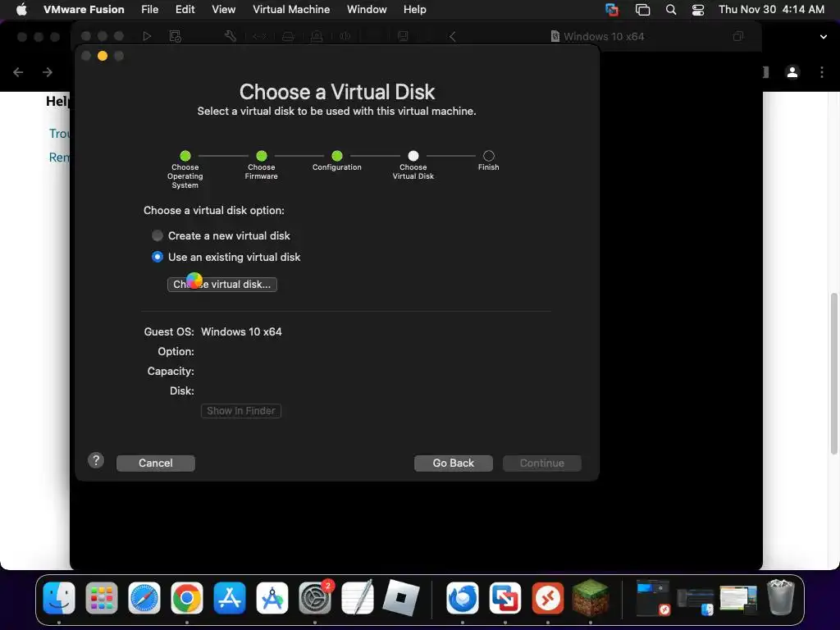840x630 pixels.
Task: Click the network arrows icon in VM toolbar
Action: (x=259, y=36)
